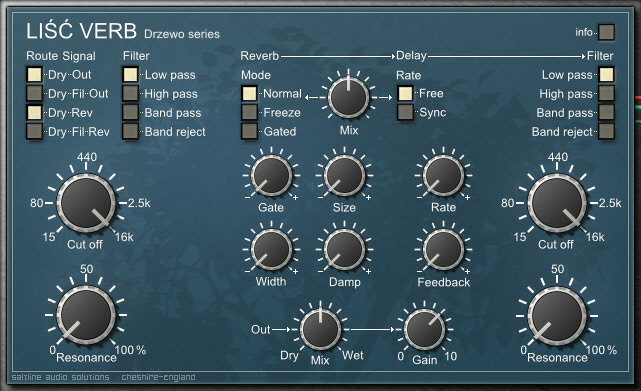The width and height of the screenshot is (641, 391).
Task: Click the right Resonance knob
Action: point(557,316)
